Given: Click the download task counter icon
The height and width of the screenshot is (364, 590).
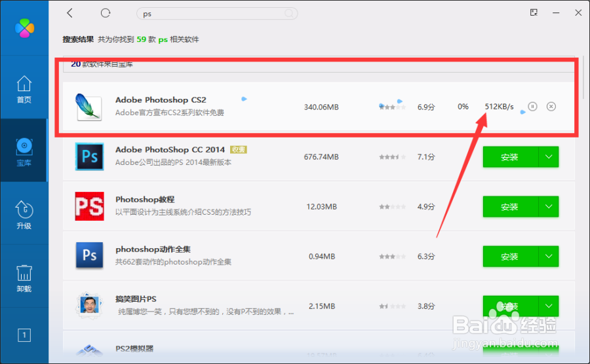Looking at the screenshot, I should coord(24,335).
